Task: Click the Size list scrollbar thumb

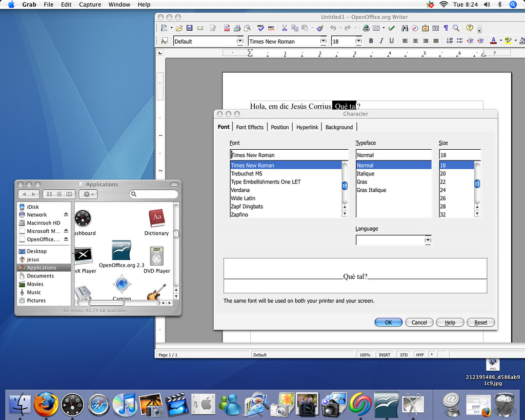Action: coord(477,184)
